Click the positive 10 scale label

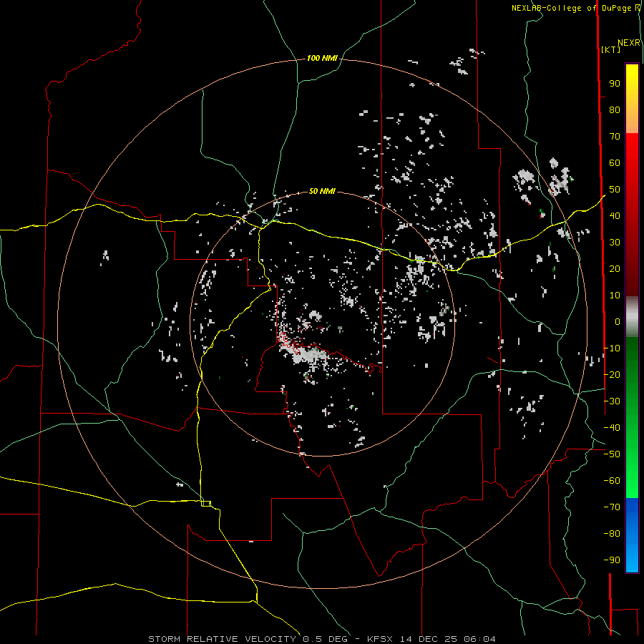pyautogui.click(x=615, y=296)
